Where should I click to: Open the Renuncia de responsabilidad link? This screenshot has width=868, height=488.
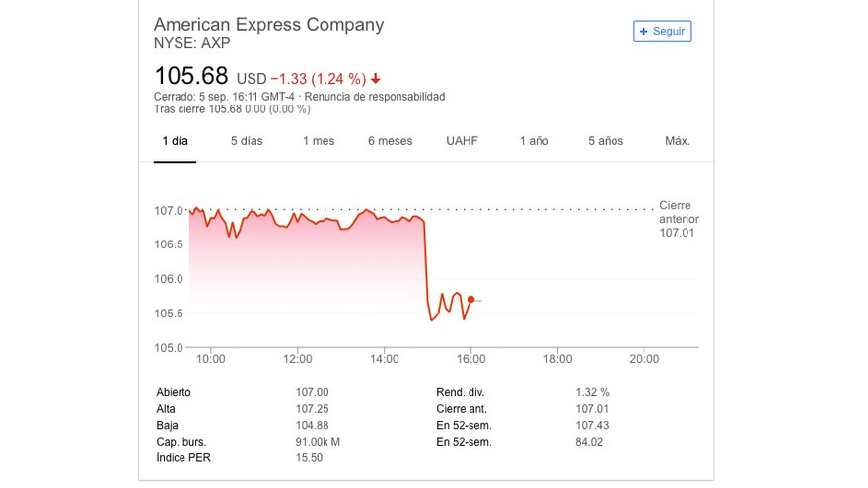tap(375, 97)
